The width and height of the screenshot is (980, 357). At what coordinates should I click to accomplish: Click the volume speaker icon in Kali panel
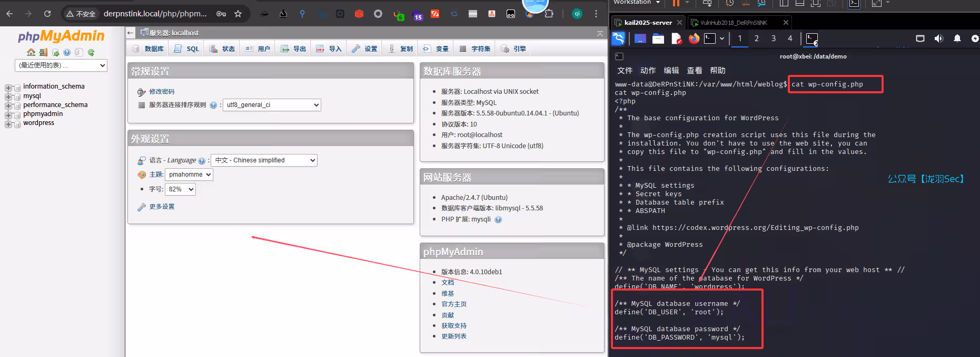(938, 38)
